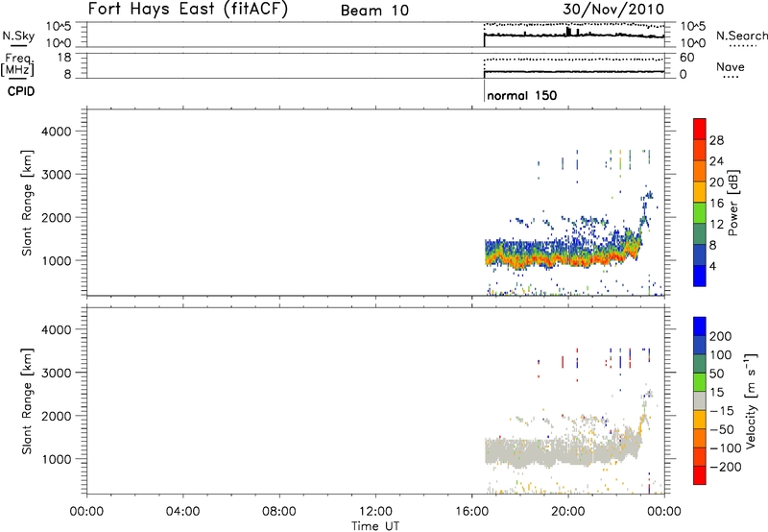
Task: Click the '4' Power color bar tick
Action: (712, 266)
